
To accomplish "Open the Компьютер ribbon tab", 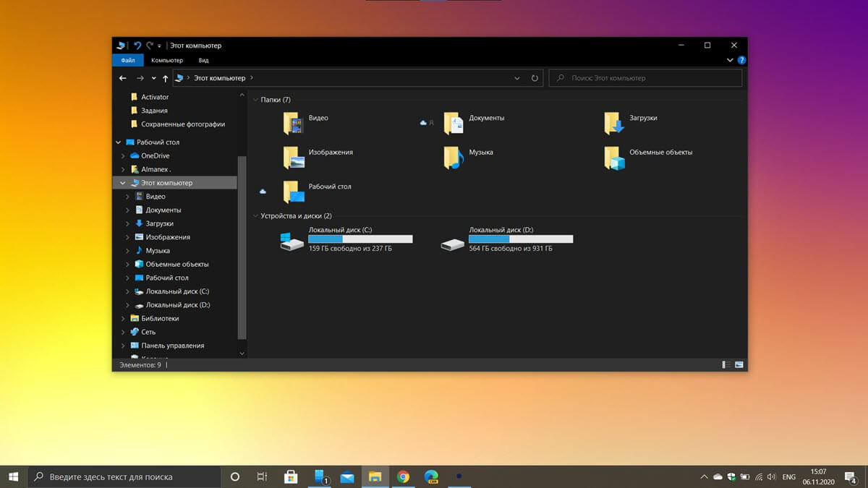I will 167,61.
